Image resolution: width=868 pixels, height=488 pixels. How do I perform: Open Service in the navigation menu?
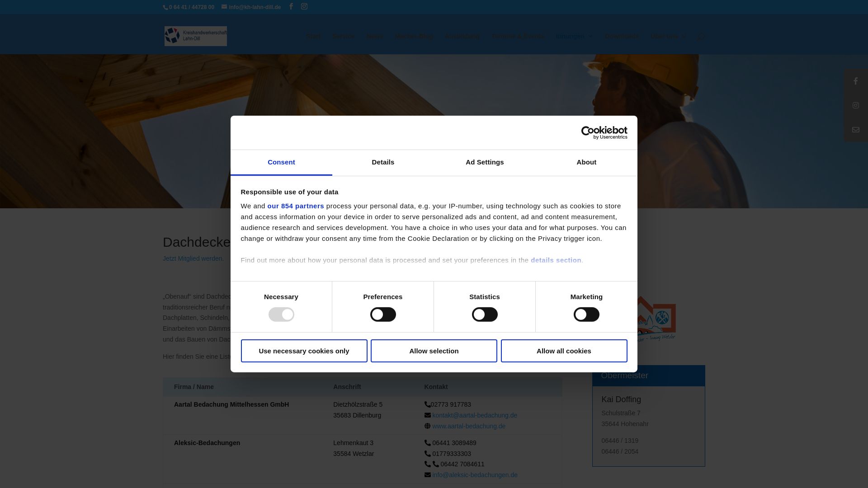pyautogui.click(x=343, y=36)
